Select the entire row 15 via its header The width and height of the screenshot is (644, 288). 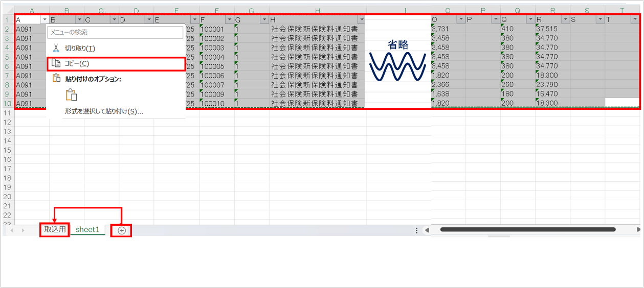[x=7, y=150]
